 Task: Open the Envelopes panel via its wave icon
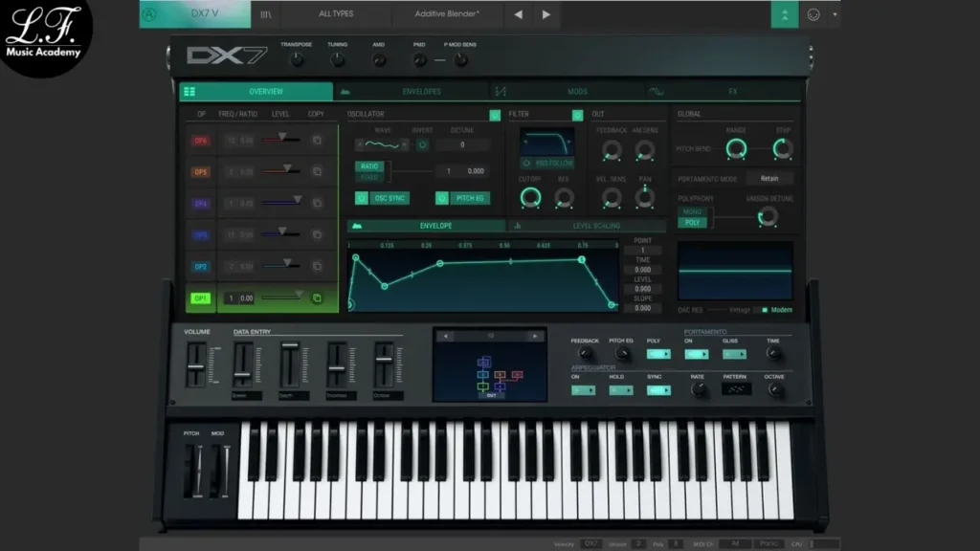[347, 92]
